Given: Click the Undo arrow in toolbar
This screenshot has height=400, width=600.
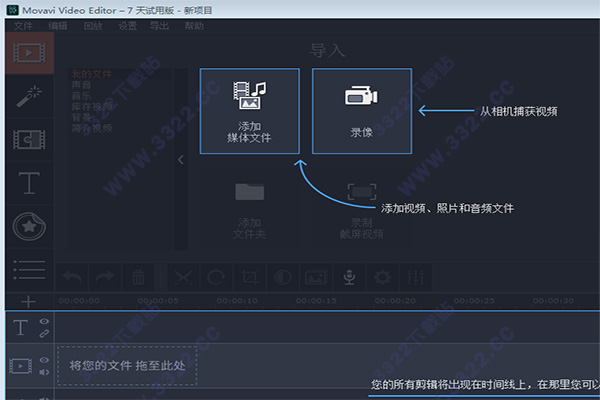Looking at the screenshot, I should pos(72,277).
